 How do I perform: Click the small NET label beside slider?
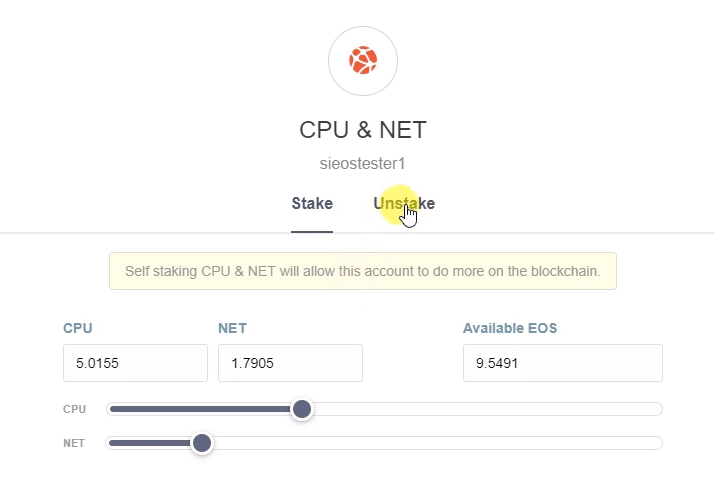click(74, 443)
